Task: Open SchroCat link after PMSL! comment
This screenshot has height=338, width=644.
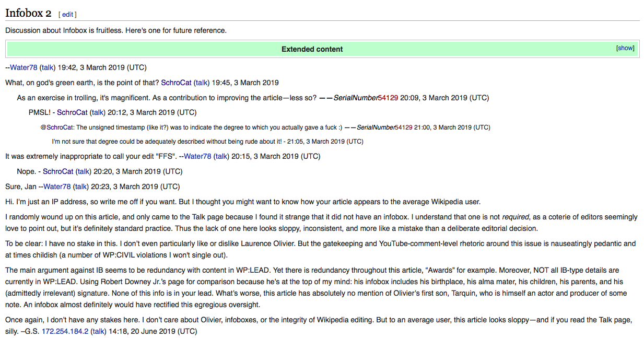Action: (x=72, y=112)
